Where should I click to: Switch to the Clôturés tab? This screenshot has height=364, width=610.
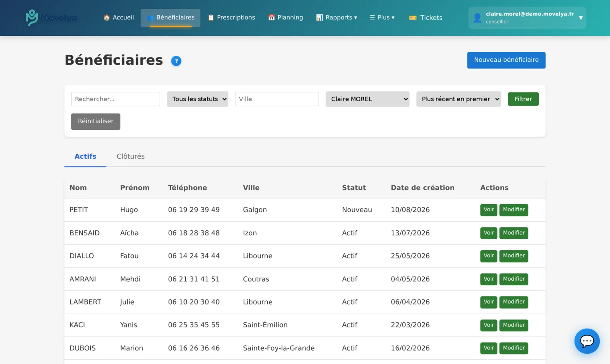click(x=131, y=156)
